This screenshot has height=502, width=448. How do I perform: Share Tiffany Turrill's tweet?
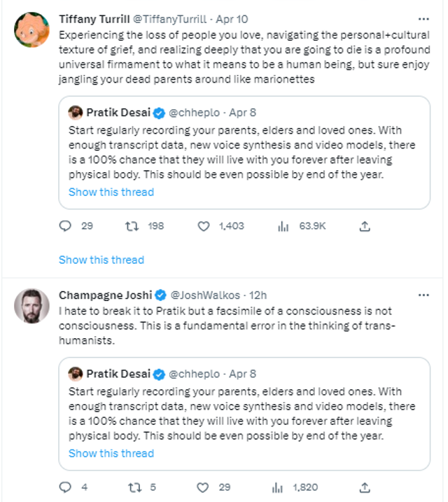pos(364,226)
